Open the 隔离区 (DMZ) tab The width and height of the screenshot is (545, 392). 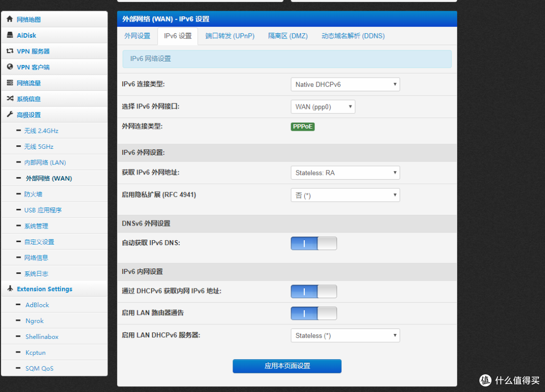coord(288,36)
